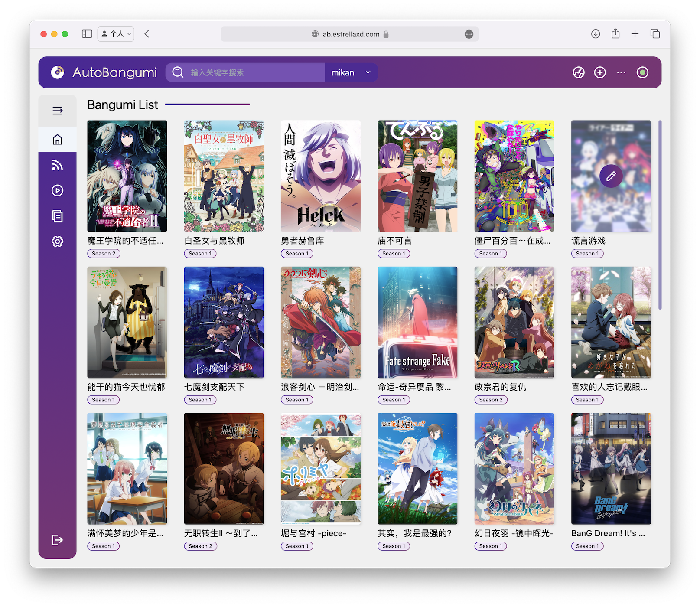Open the mikan source dropdown

pyautogui.click(x=351, y=72)
